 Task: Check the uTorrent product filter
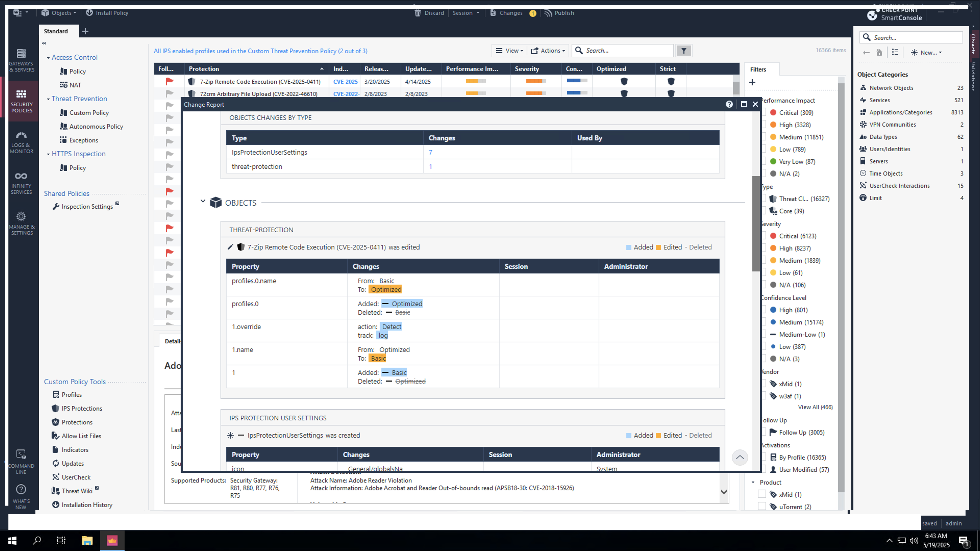pyautogui.click(x=762, y=507)
